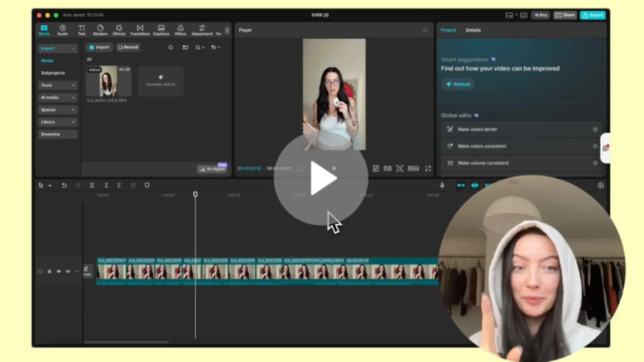Play the video in the Player
The image size is (644, 362).
coord(334,169)
